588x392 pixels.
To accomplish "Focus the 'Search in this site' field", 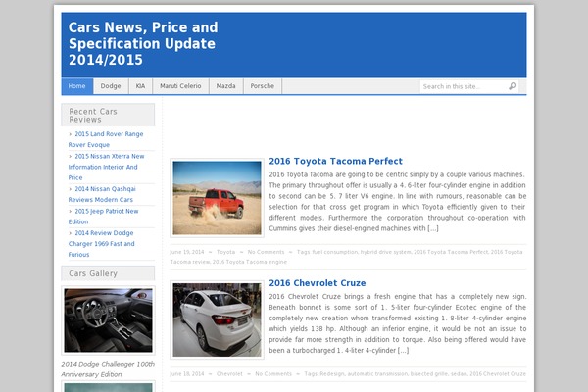I will 464,86.
